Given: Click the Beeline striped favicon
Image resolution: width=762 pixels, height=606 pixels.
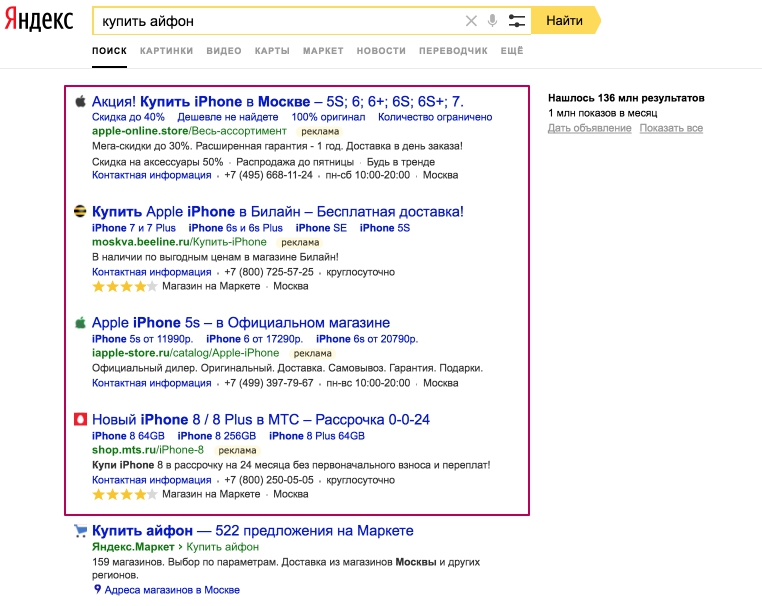Looking at the screenshot, I should (80, 212).
